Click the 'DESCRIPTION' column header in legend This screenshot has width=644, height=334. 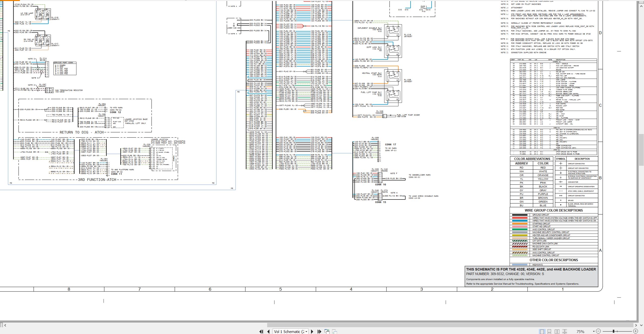click(582, 159)
